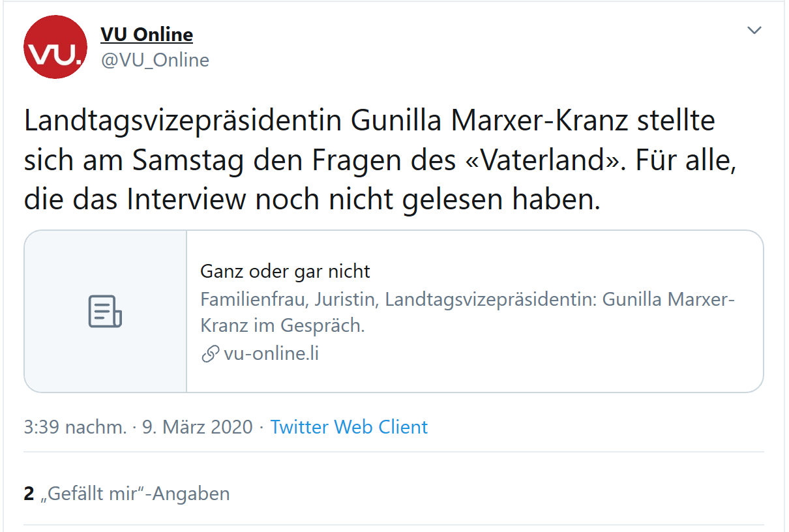This screenshot has width=789, height=532.
Task: Click the @VU_Online handle
Action: (x=155, y=60)
